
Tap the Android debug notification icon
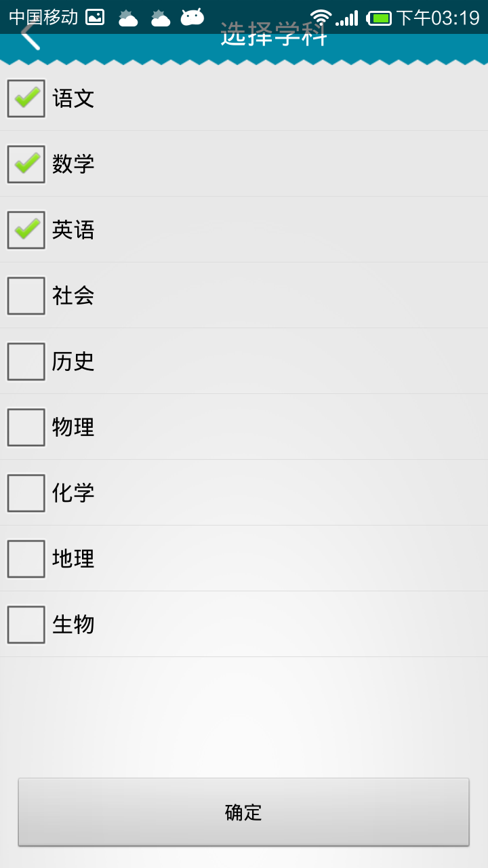coord(192,17)
